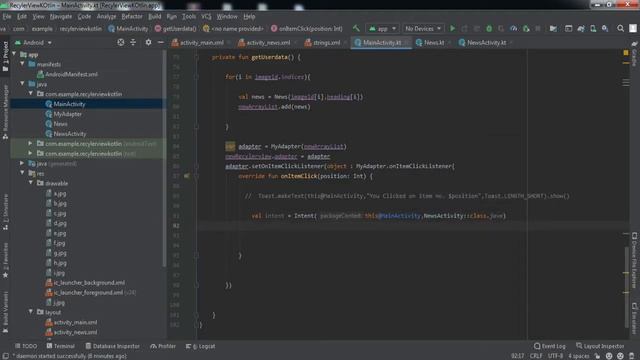The height and width of the screenshot is (360, 640).
Task: Open the Search Everywhere magnifier icon
Action: (620, 29)
